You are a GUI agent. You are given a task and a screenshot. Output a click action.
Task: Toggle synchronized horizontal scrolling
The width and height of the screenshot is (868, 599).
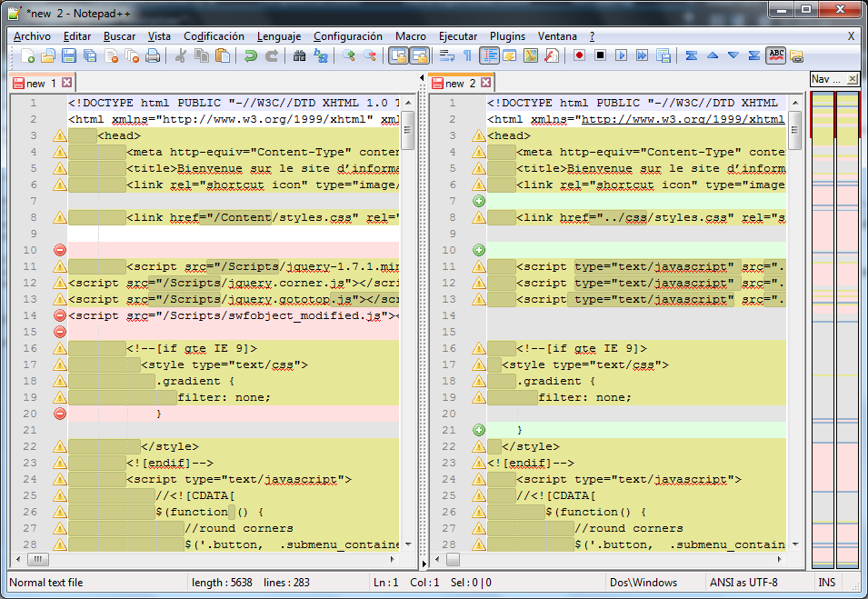click(419, 56)
